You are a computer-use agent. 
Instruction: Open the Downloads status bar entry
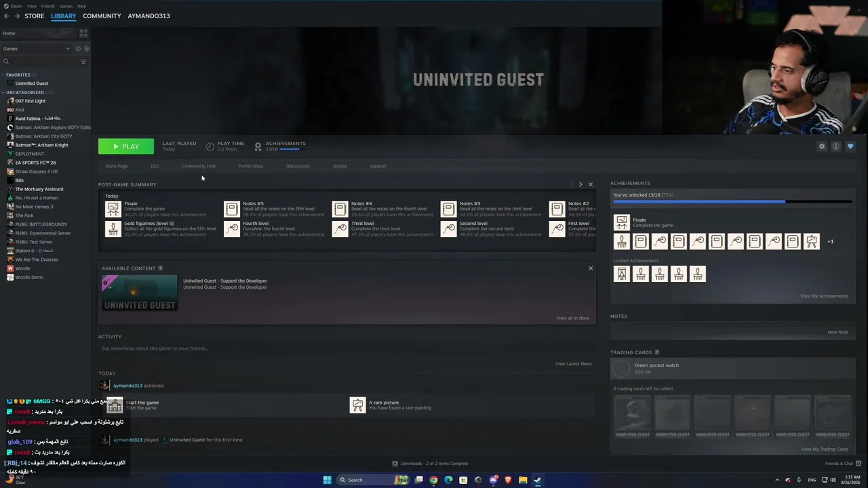click(x=430, y=464)
